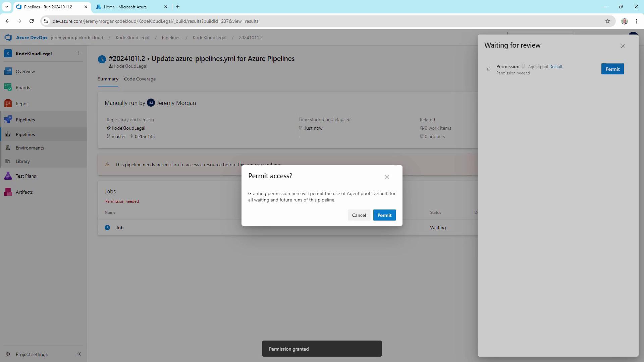644x362 pixels.
Task: Open Artifacts in the sidebar
Action: (x=24, y=192)
